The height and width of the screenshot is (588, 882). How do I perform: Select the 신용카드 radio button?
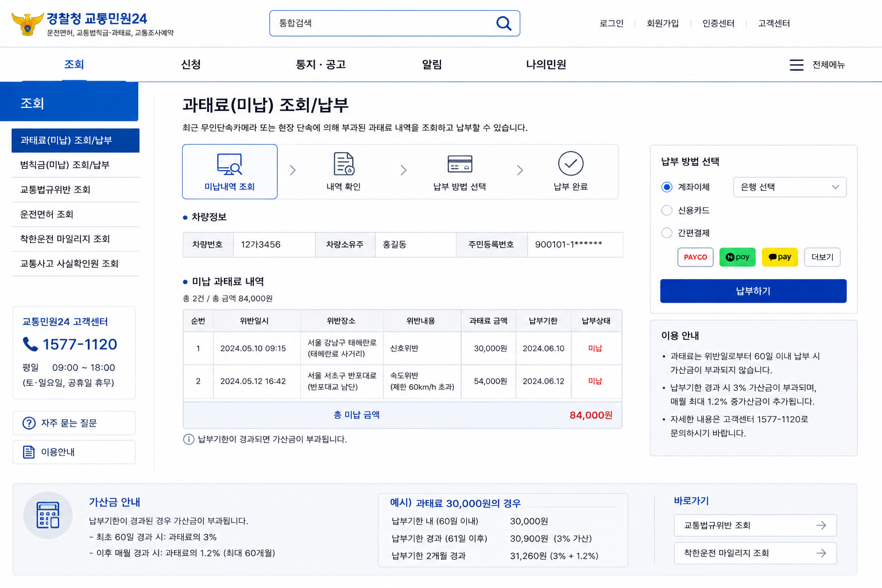pyautogui.click(x=667, y=210)
